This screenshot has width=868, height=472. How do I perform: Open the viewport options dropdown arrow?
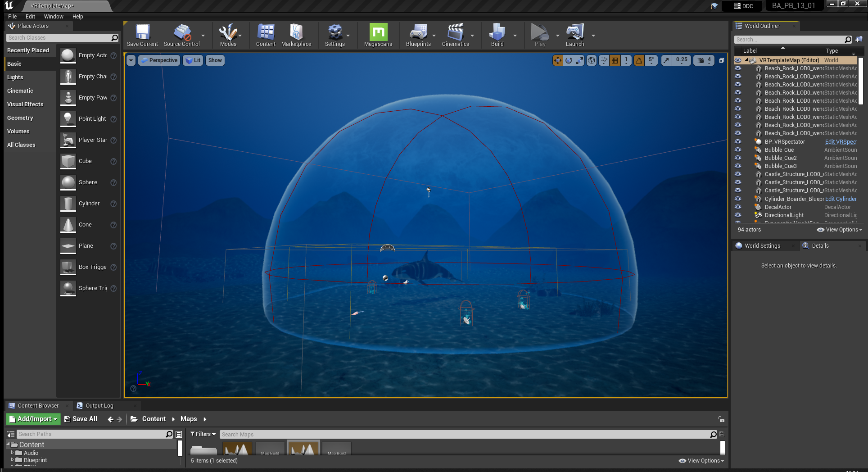[x=131, y=60]
